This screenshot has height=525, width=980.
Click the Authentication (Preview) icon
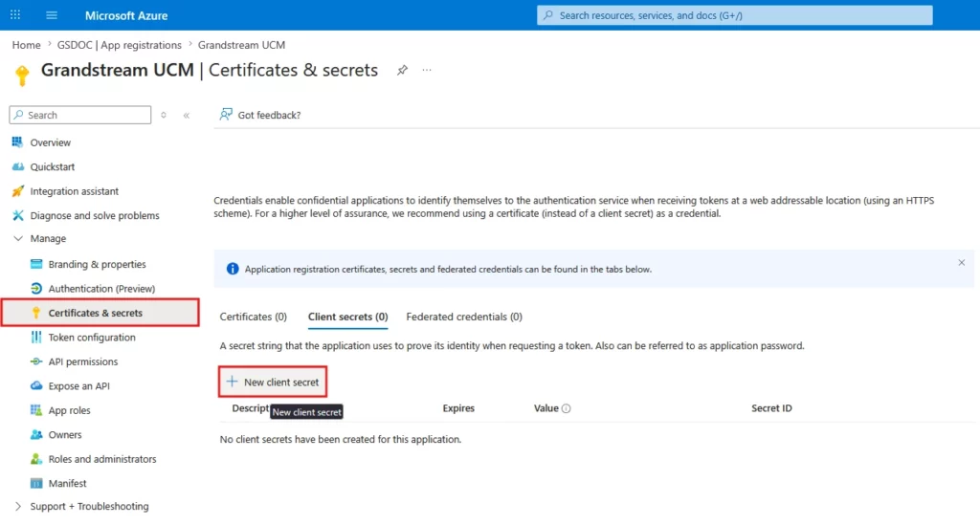pyautogui.click(x=36, y=289)
